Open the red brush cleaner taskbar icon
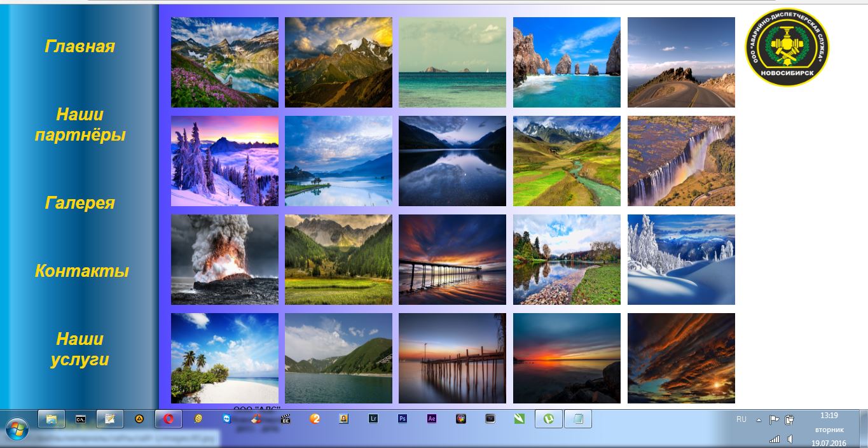The height and width of the screenshot is (448, 868). pyautogui.click(x=257, y=419)
